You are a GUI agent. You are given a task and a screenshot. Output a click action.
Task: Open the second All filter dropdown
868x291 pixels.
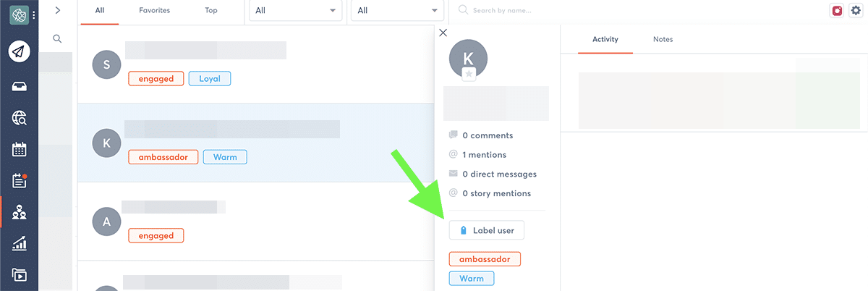tap(396, 11)
